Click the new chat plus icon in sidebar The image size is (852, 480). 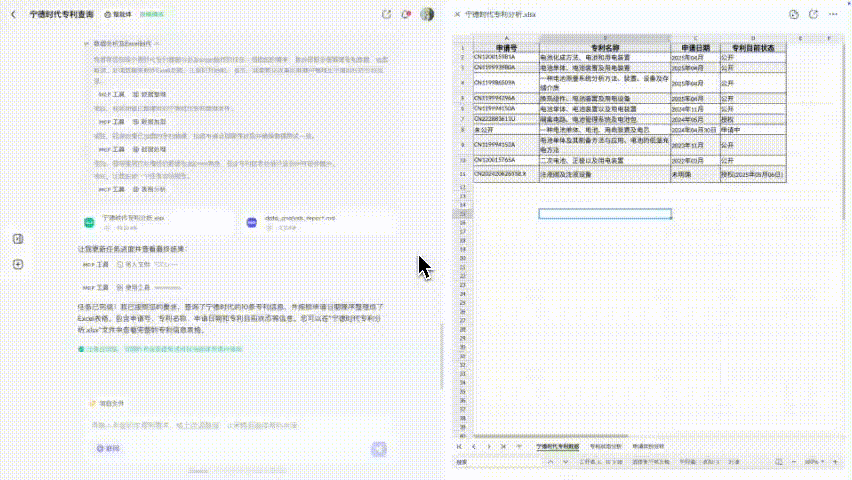(18, 264)
